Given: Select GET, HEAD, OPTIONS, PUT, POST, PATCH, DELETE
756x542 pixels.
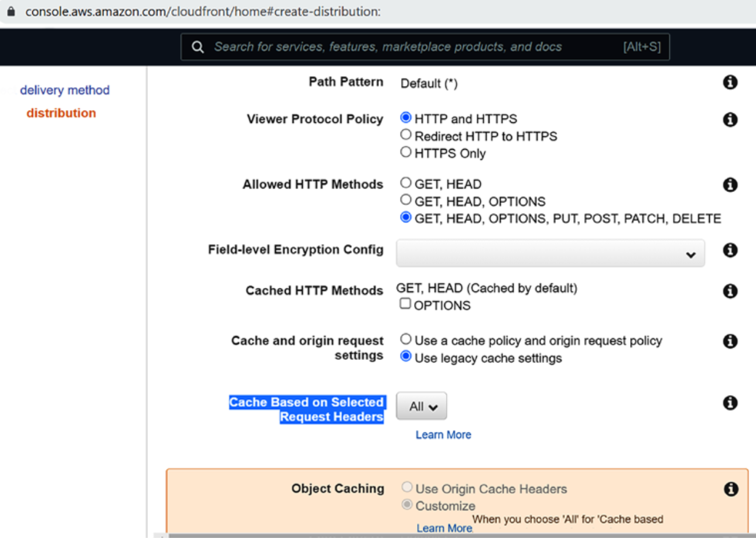Looking at the screenshot, I should click(405, 217).
